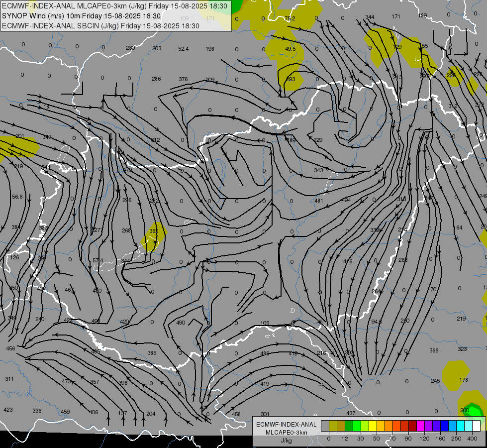The height and width of the screenshot is (448, 487).
Task: Click the dark green legend swatch right of 12
Action: [349, 426]
